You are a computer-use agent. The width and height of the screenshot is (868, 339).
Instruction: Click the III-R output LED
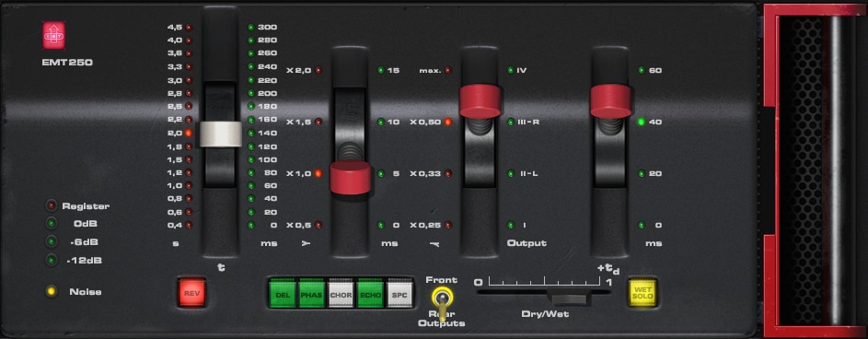click(510, 122)
